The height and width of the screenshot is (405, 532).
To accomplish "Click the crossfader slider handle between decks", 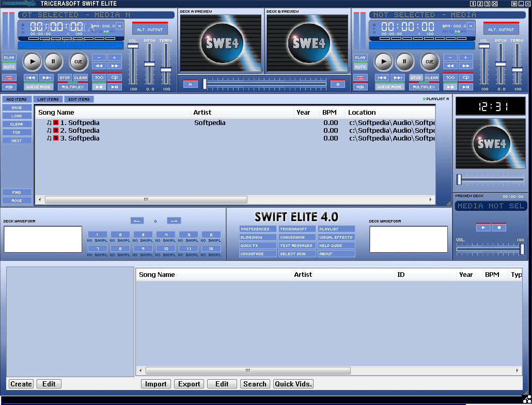I will [205, 84].
